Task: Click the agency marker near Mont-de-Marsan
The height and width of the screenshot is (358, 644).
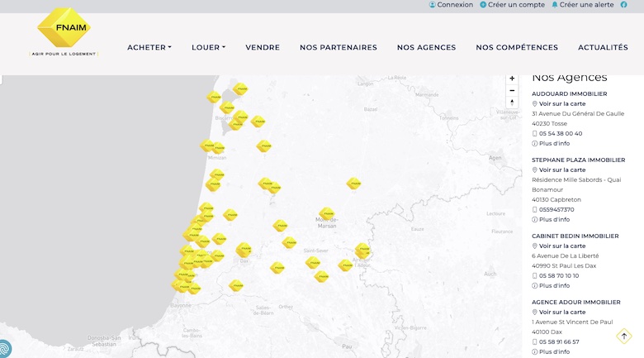Action: point(327,214)
